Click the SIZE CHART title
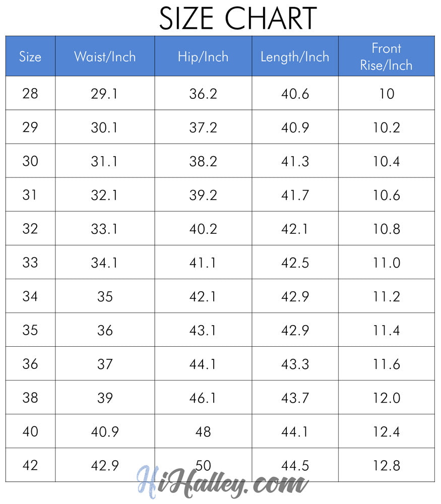The image size is (441, 504). point(238,18)
